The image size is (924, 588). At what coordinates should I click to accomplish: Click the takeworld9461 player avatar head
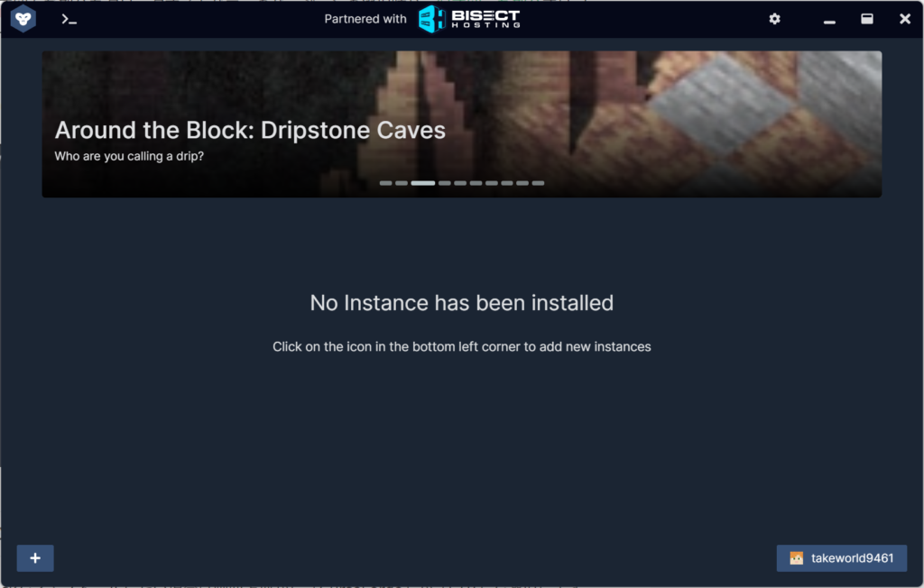click(796, 558)
